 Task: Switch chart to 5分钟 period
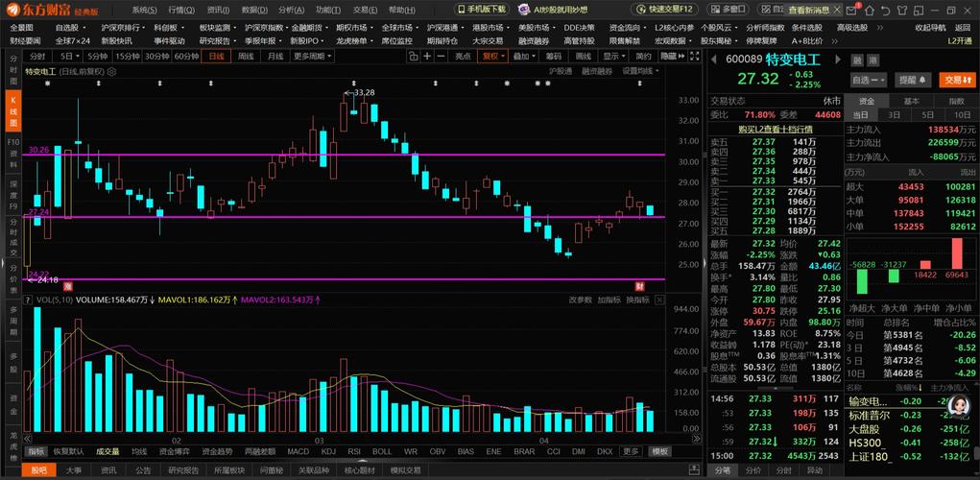[x=98, y=57]
